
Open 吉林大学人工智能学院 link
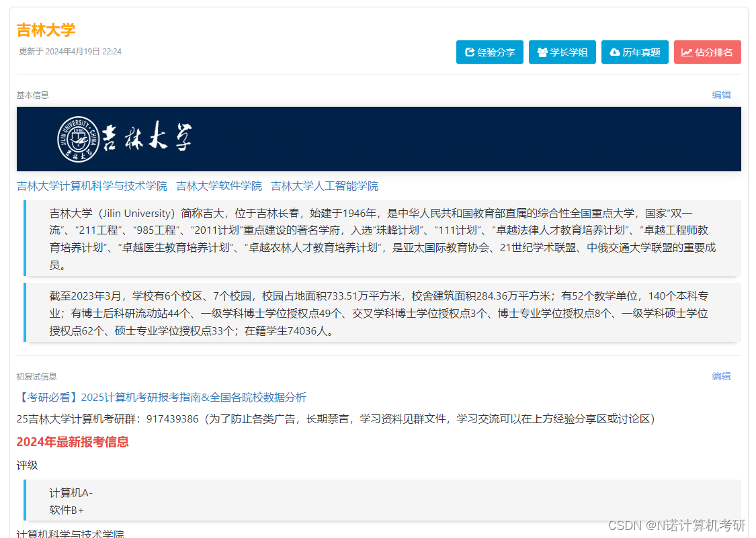325,186
